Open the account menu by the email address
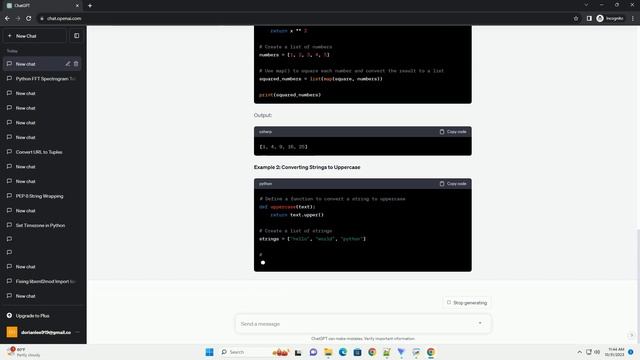 43,332
